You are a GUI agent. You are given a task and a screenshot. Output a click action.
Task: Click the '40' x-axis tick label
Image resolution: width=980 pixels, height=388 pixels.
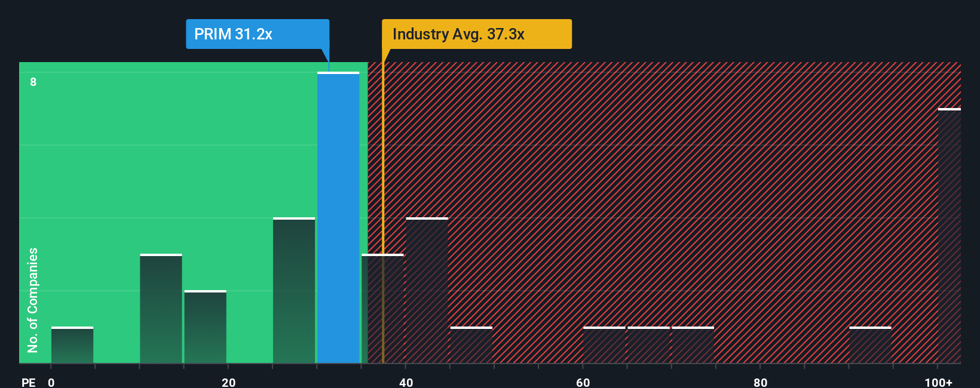point(406,382)
